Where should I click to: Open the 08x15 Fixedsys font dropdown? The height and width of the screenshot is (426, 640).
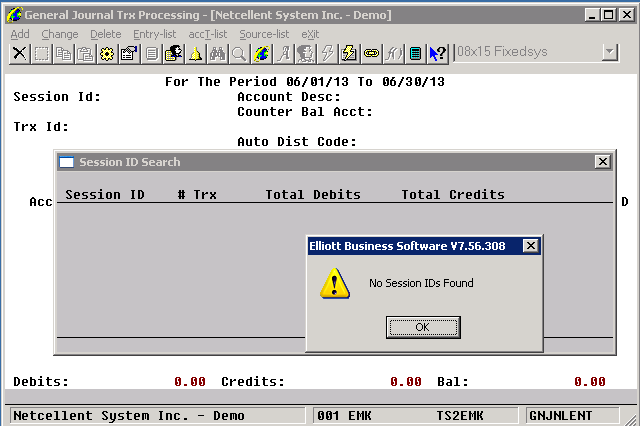(610, 52)
